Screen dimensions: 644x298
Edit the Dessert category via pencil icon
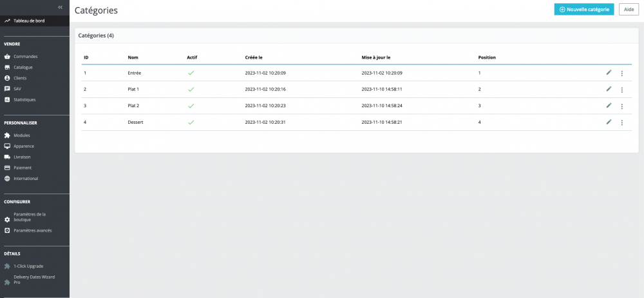609,122
